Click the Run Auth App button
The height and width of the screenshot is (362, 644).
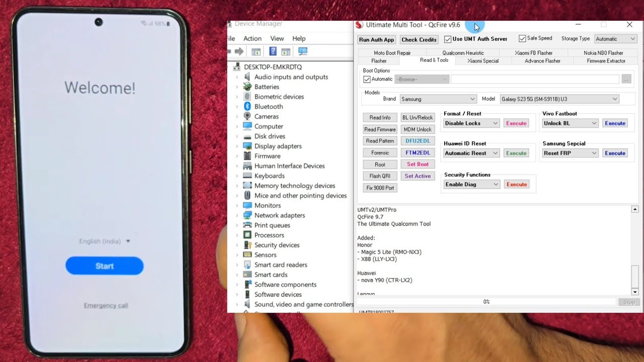(376, 40)
